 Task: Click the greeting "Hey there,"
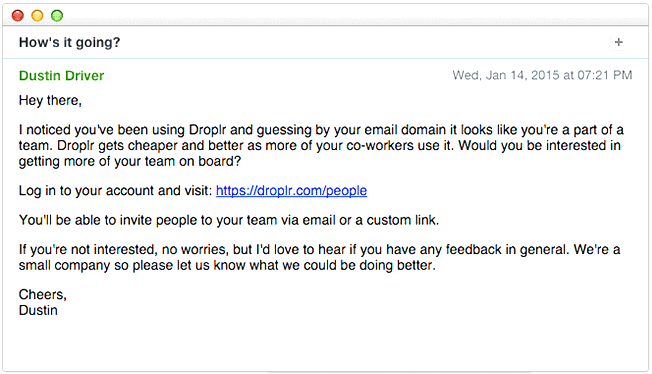50,101
